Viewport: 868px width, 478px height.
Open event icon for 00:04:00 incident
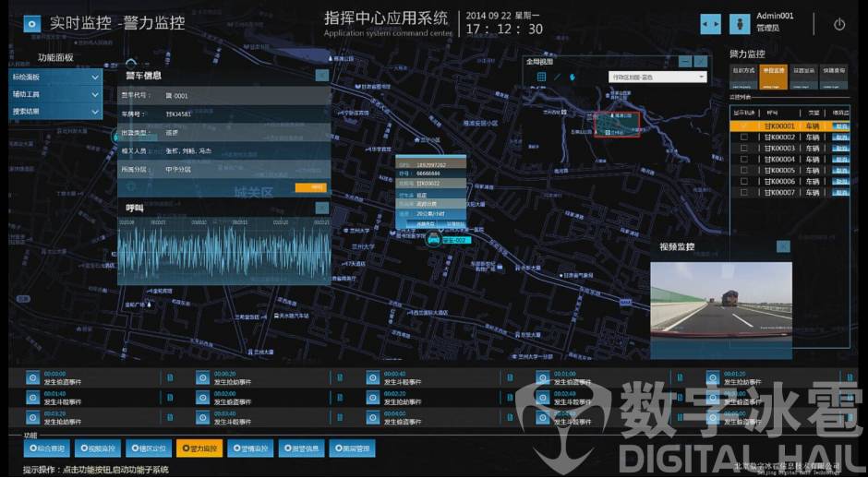click(x=372, y=417)
